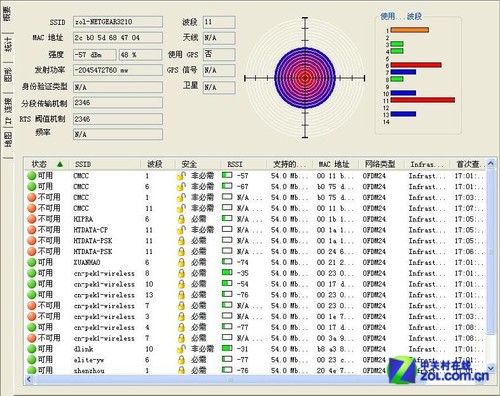Image resolution: width=500 pixels, height=396 pixels.
Task: Open the IP 连接 side tab
Action: (8, 111)
